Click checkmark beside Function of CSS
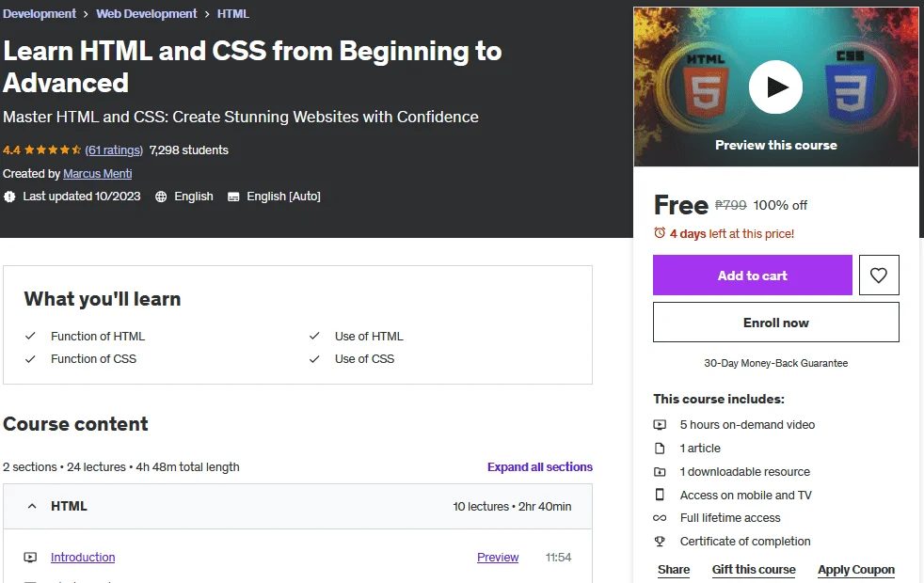Image resolution: width=924 pixels, height=583 pixels. 30,358
